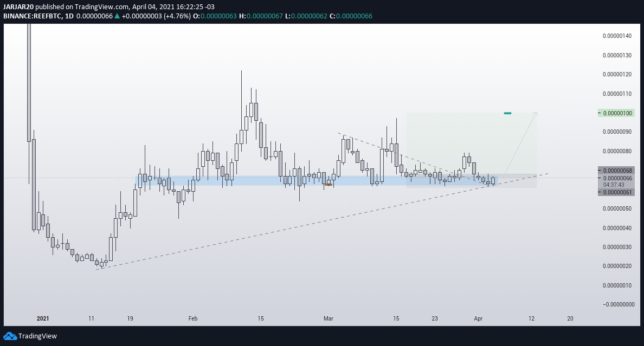This screenshot has width=644, height=346.
Task: Click the date 12 on time axis
Action: tap(531, 318)
